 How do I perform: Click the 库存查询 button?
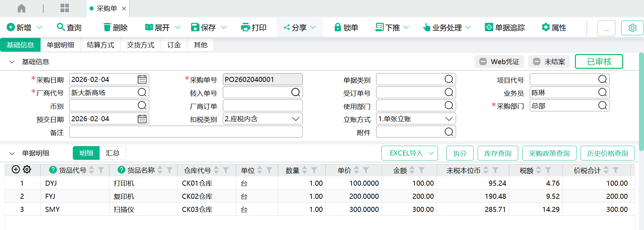pos(497,153)
